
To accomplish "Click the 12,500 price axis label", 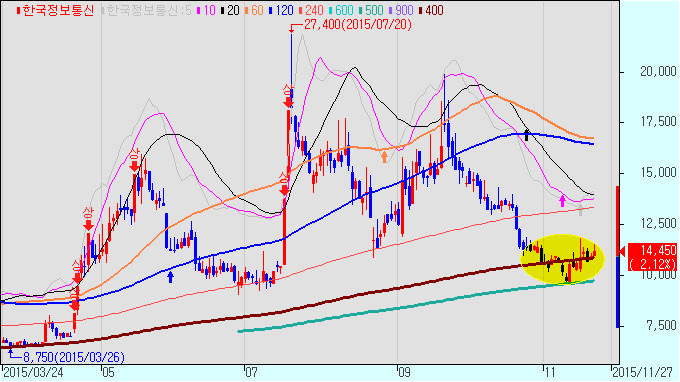I will [x=658, y=224].
